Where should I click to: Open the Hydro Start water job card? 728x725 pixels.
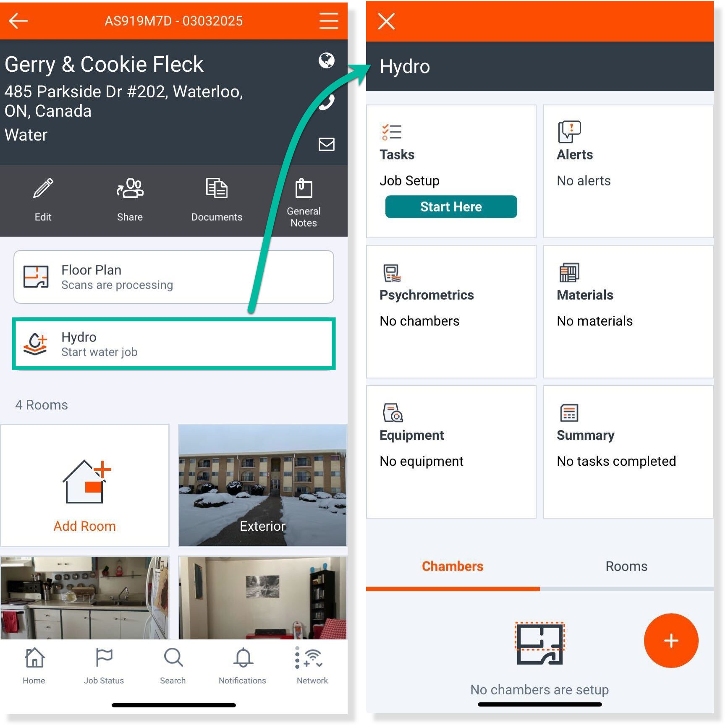pyautogui.click(x=174, y=344)
